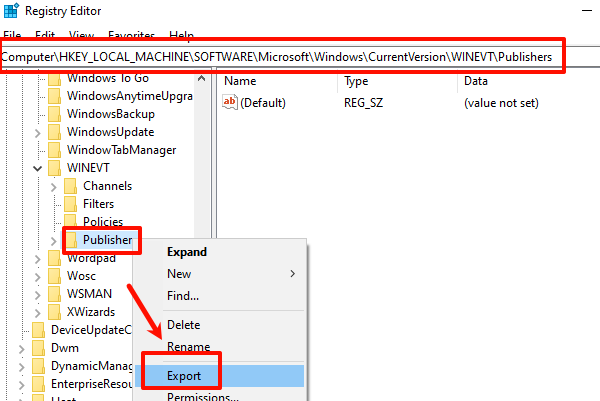
Task: Choose Delete in the context menu
Action: 220,324
